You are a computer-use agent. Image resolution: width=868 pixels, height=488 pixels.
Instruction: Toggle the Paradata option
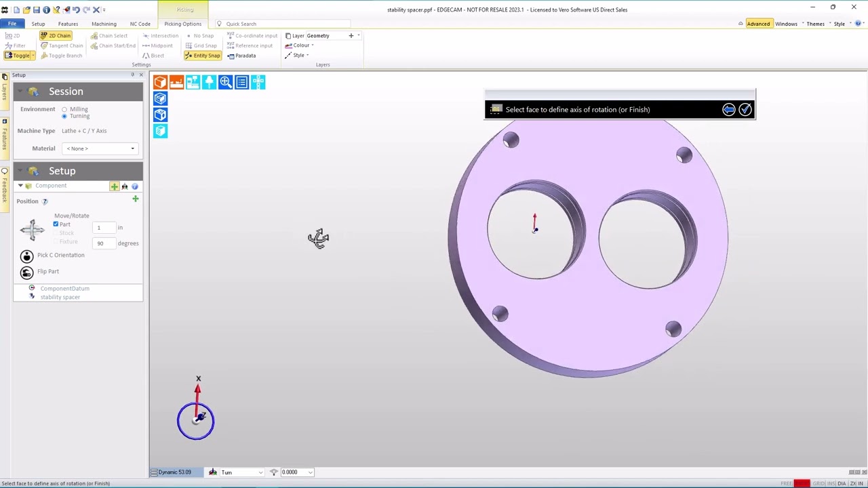click(241, 56)
